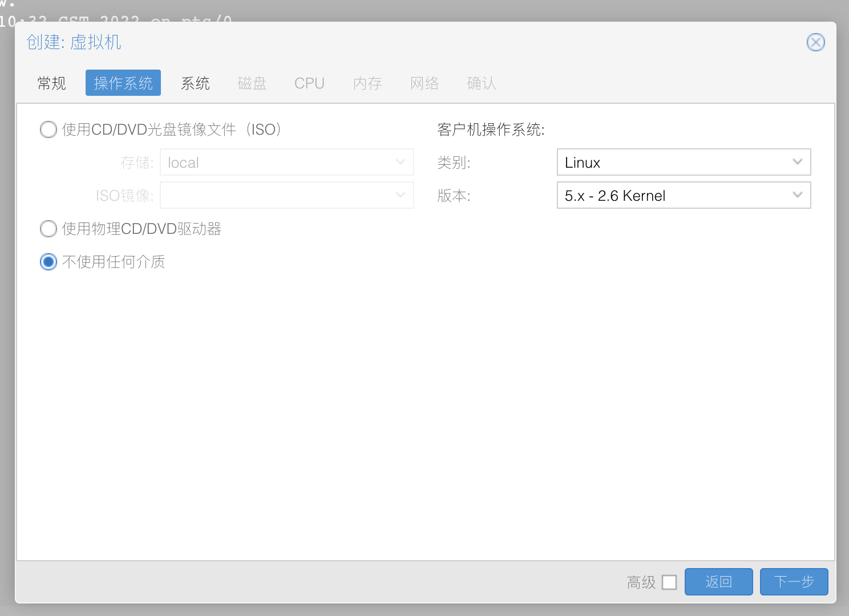Switch to the 系统 tab

[x=195, y=83]
